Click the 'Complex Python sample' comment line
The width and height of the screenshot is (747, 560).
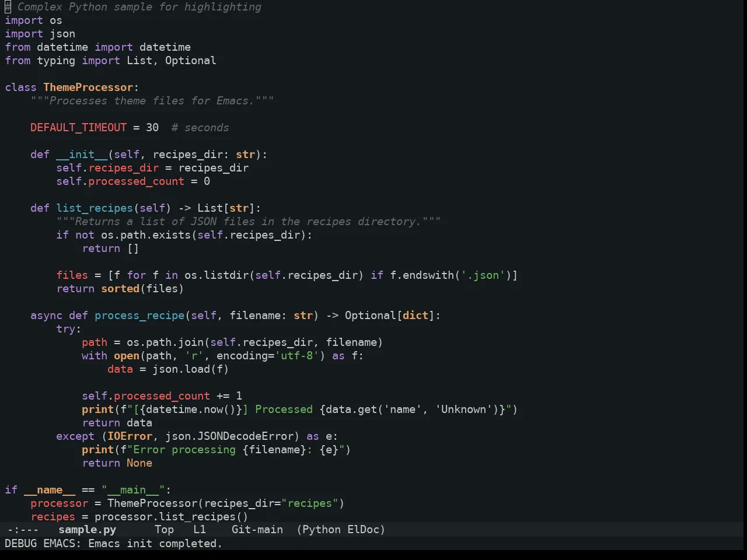click(133, 7)
